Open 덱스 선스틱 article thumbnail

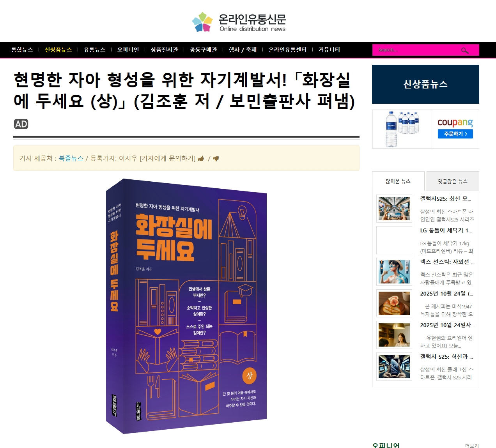click(394, 272)
